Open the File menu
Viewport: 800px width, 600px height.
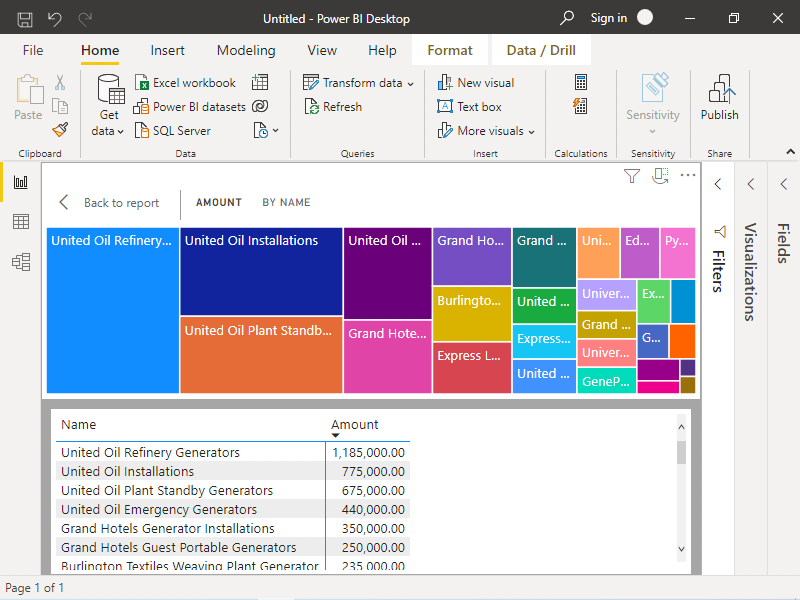coord(33,51)
